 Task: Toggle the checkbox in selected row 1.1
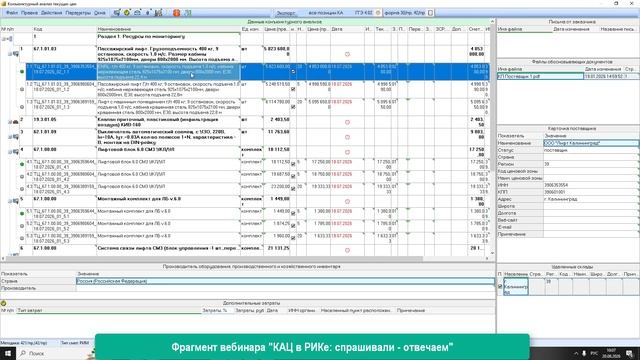click(293, 71)
